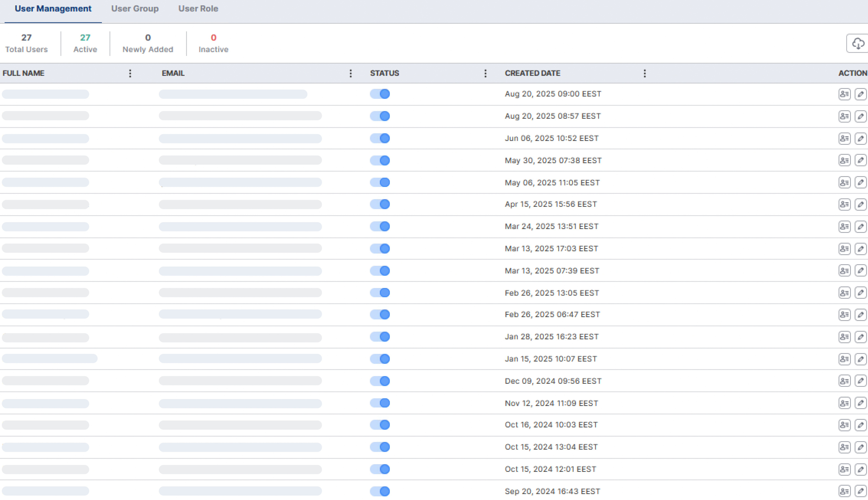Open Status column kebab menu

[485, 73]
